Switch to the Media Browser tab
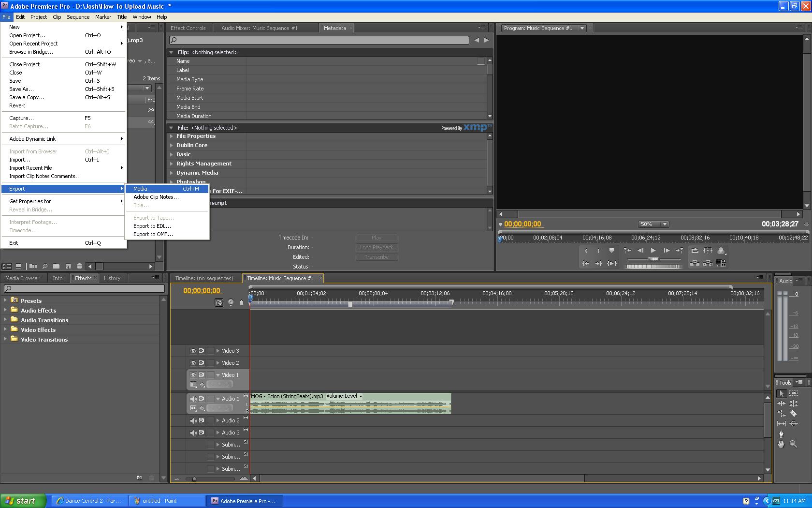Screen dimensions: 812x508 [x=22, y=278]
